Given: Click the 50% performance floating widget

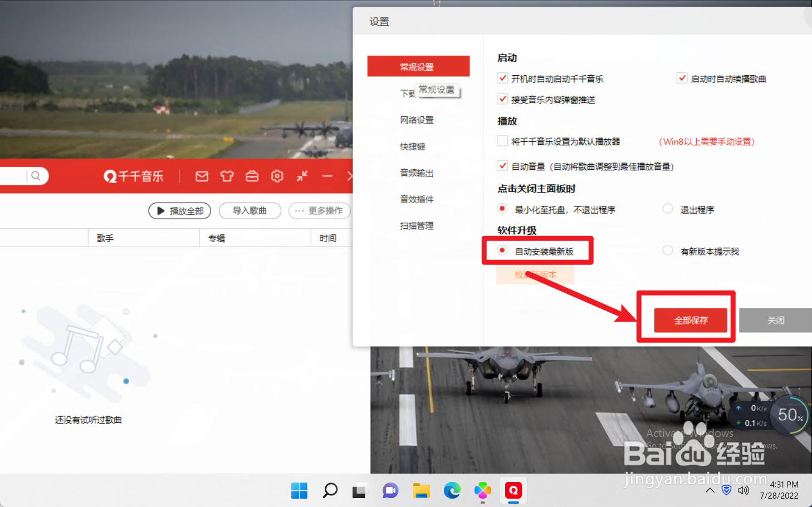Looking at the screenshot, I should (790, 415).
